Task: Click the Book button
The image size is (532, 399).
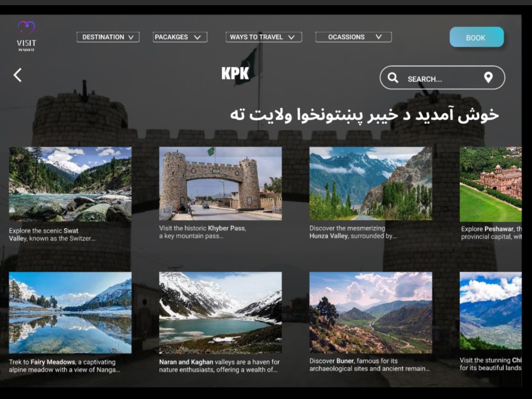Action: tap(477, 37)
